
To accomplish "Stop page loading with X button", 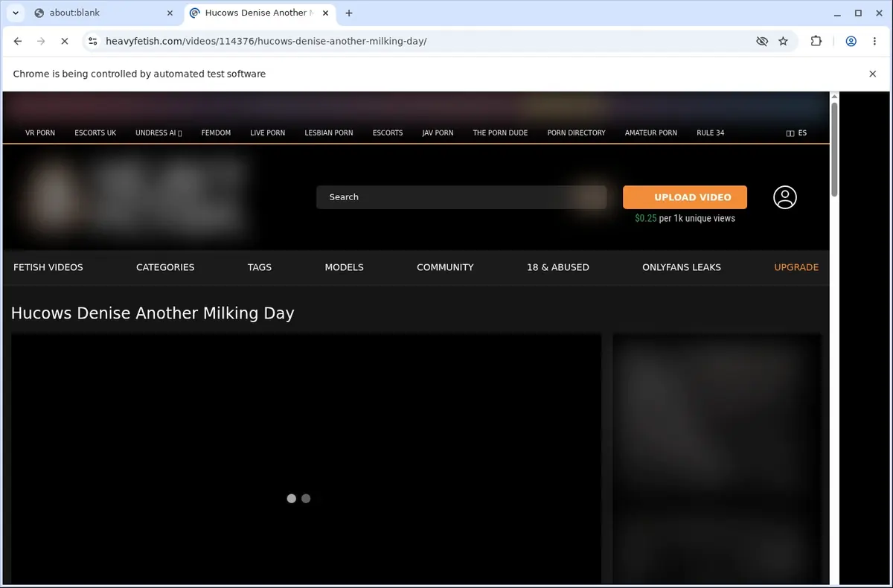I will point(64,41).
